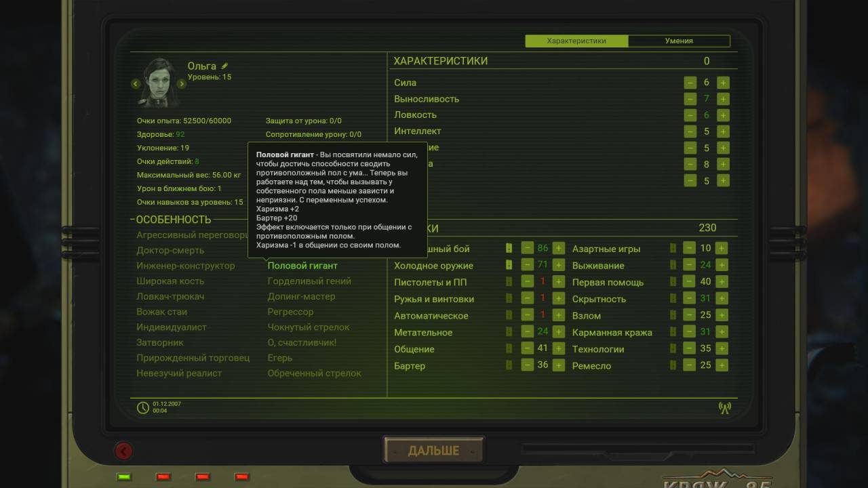Screen dimensions: 868x488
Task: Lower the Скрытность skill with minus
Action: 689,299
